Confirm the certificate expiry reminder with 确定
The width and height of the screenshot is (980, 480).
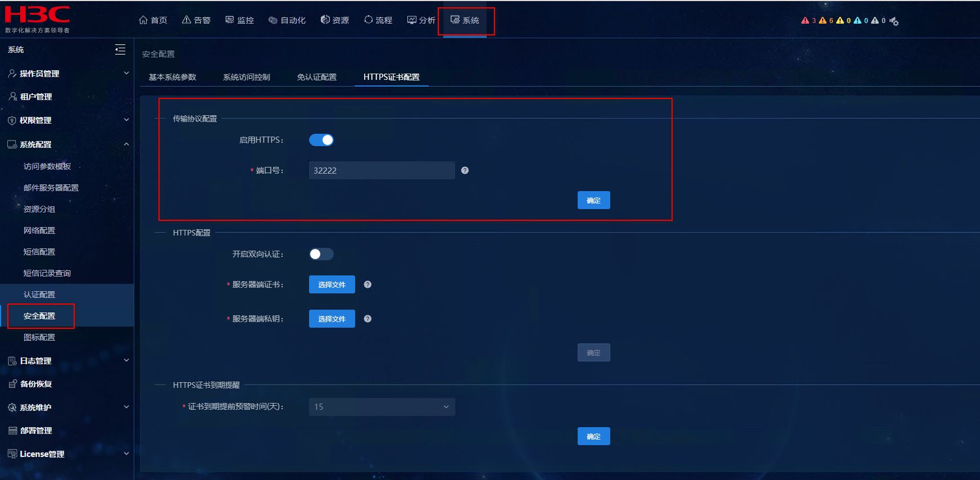pos(594,436)
